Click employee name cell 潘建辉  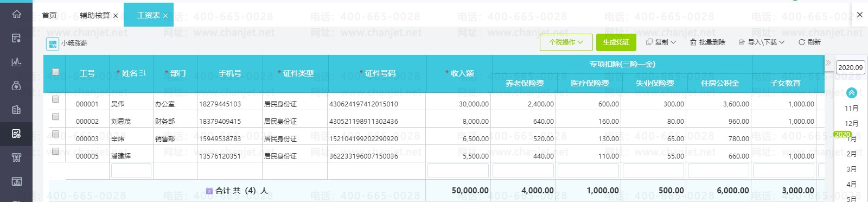121,156
